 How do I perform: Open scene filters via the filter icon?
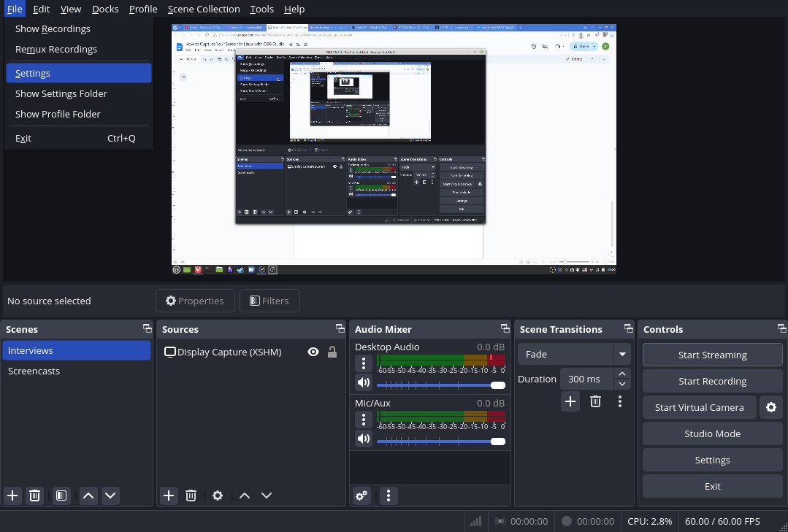[x=61, y=496]
